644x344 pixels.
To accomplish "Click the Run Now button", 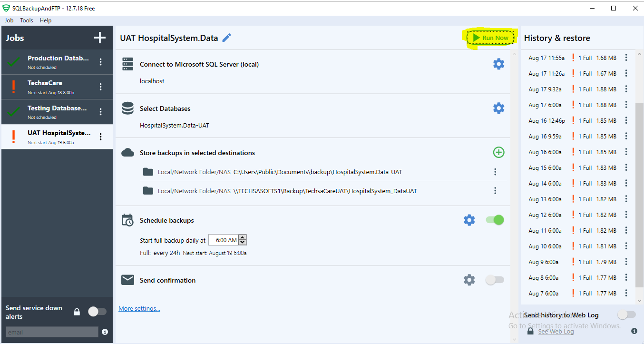I will [490, 38].
